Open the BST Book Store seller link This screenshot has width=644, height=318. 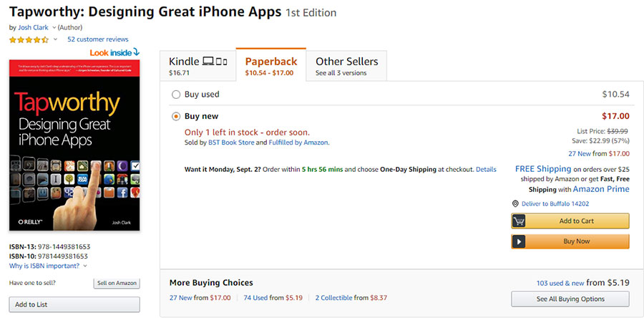(231, 143)
